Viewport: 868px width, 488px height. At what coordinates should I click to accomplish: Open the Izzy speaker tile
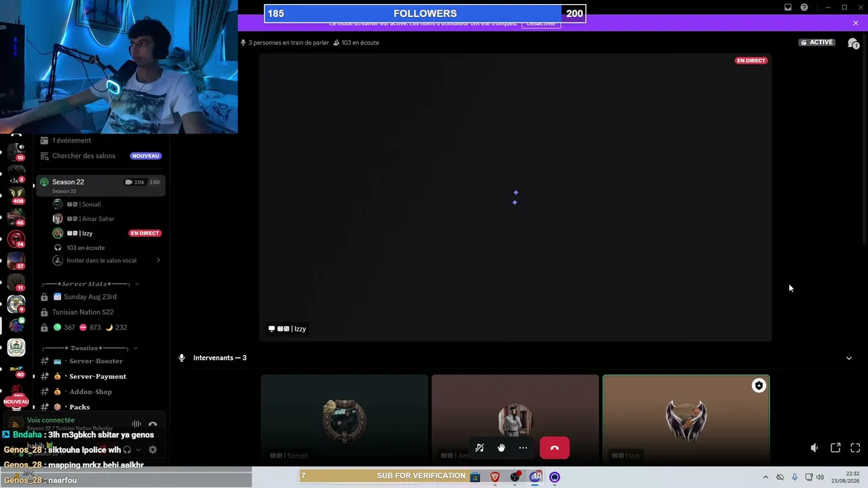(x=686, y=420)
